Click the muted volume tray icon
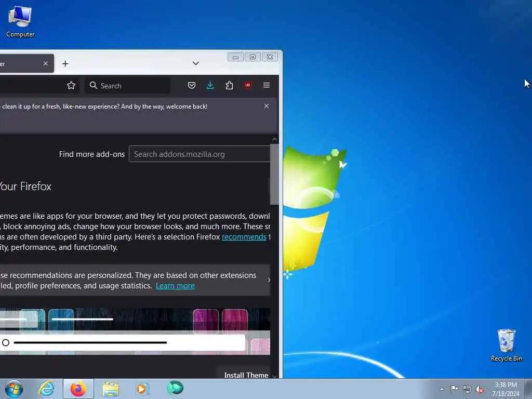Viewport: 532px width, 399px height. 480,390
